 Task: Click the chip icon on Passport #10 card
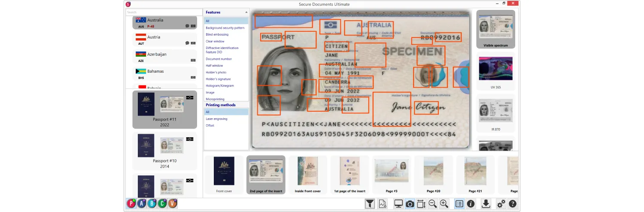click(x=190, y=139)
